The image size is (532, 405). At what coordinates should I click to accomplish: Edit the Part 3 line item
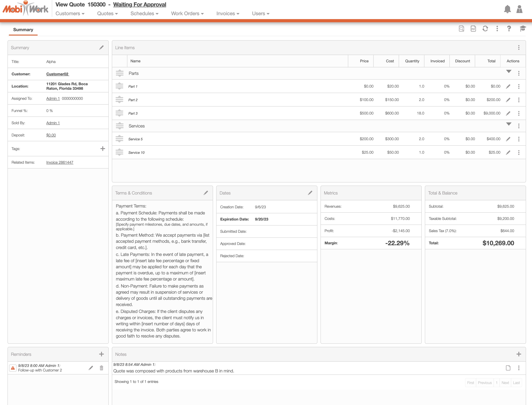508,113
